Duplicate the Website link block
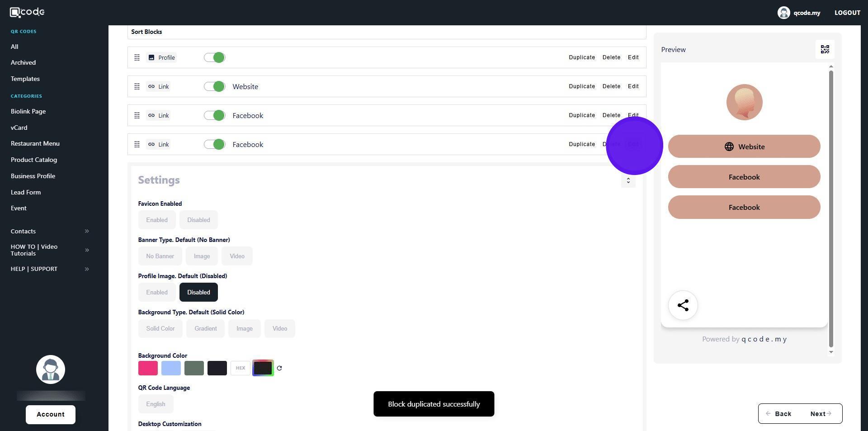The height and width of the screenshot is (431, 868). click(x=581, y=86)
